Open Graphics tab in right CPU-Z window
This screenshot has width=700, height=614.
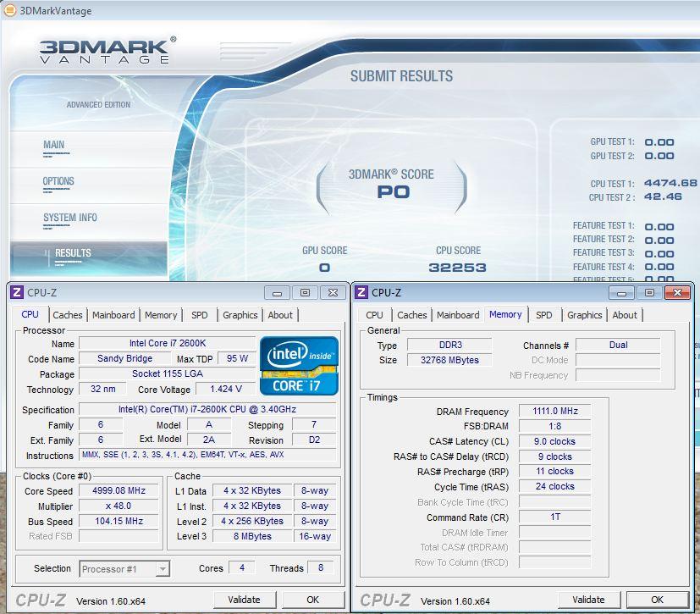click(x=585, y=315)
